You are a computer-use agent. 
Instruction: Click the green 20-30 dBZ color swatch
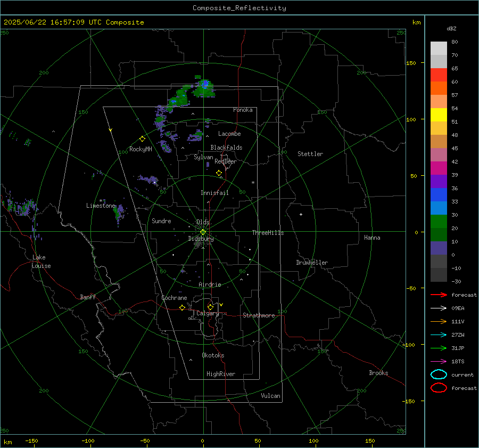coord(439,222)
